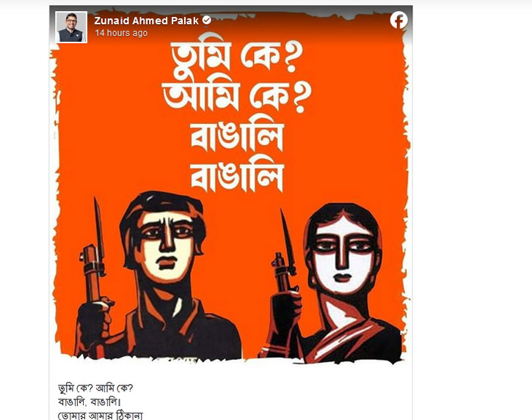Select caption line 'তোমার আমার ঠিকানা'

tap(101, 416)
